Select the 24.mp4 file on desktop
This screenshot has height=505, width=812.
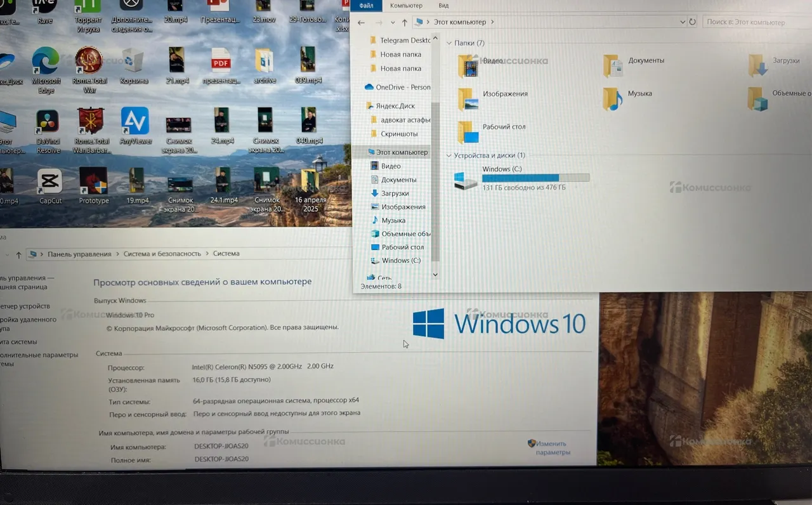[222, 126]
